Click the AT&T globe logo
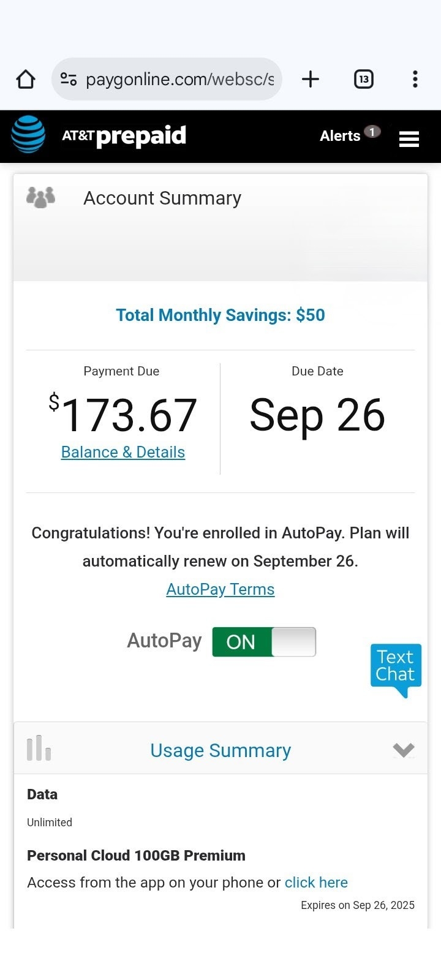 (x=28, y=134)
